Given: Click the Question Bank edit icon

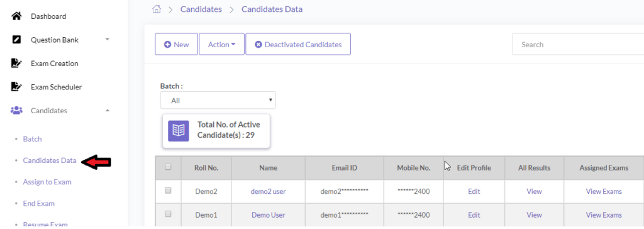Looking at the screenshot, I should 16,40.
